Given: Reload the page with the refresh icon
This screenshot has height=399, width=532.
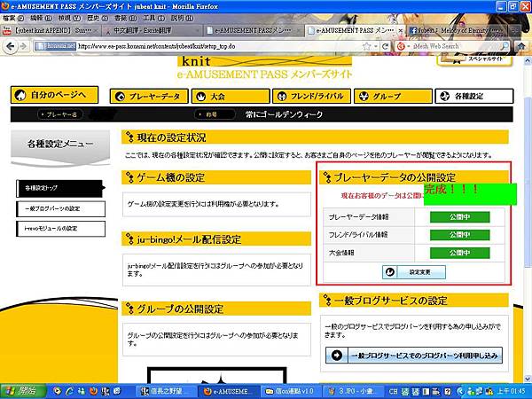Looking at the screenshot, I should click(x=385, y=46).
